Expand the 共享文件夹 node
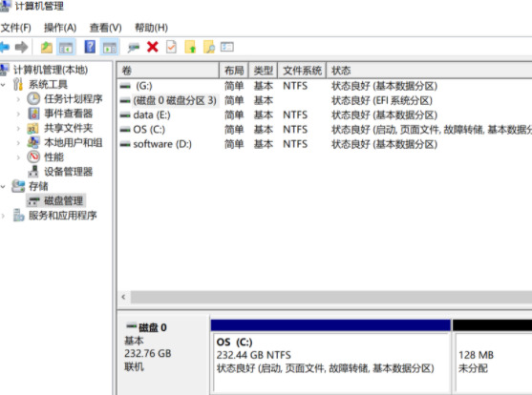The width and height of the screenshot is (532, 395). pos(18,128)
